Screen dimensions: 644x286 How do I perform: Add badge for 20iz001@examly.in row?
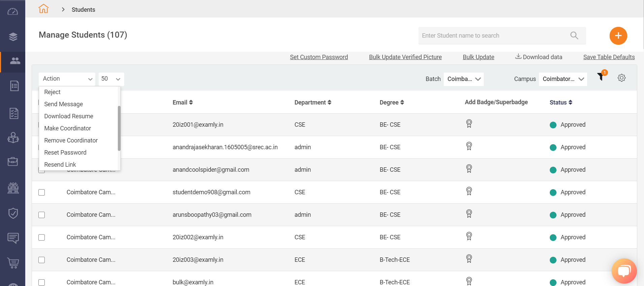469,124
